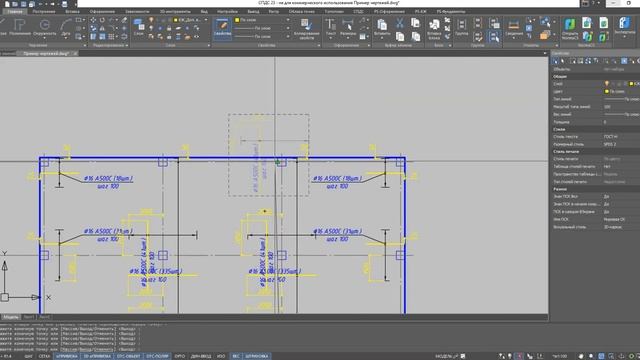Image resolution: width=640 pixels, height=360 pixels.
Task: Open the layer selection dropdown in ribbon
Action: coord(191,20)
